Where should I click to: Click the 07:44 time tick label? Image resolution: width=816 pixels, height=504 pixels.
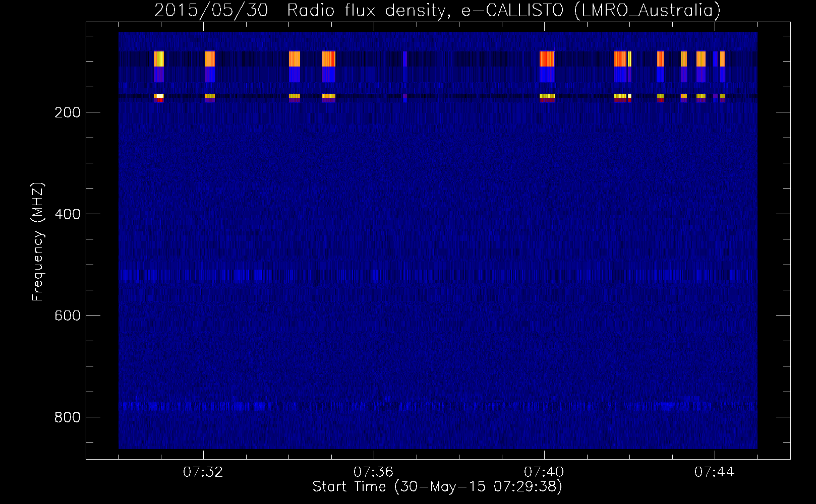click(x=715, y=472)
